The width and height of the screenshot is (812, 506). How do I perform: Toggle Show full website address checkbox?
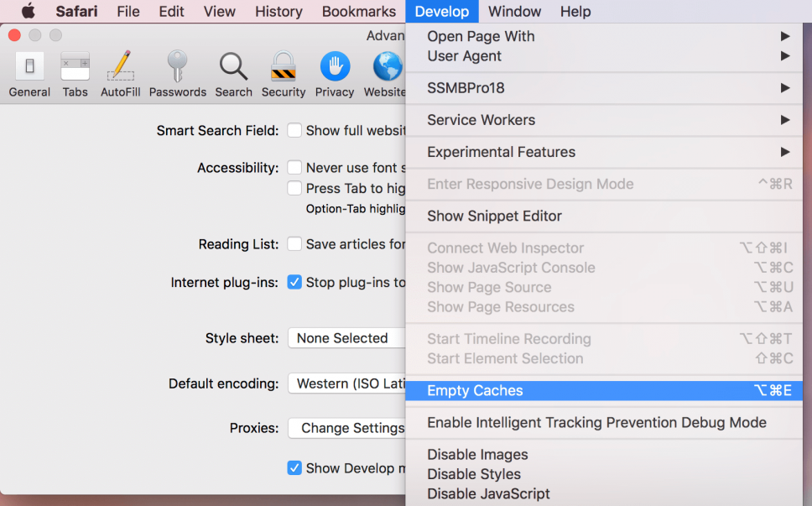click(294, 130)
